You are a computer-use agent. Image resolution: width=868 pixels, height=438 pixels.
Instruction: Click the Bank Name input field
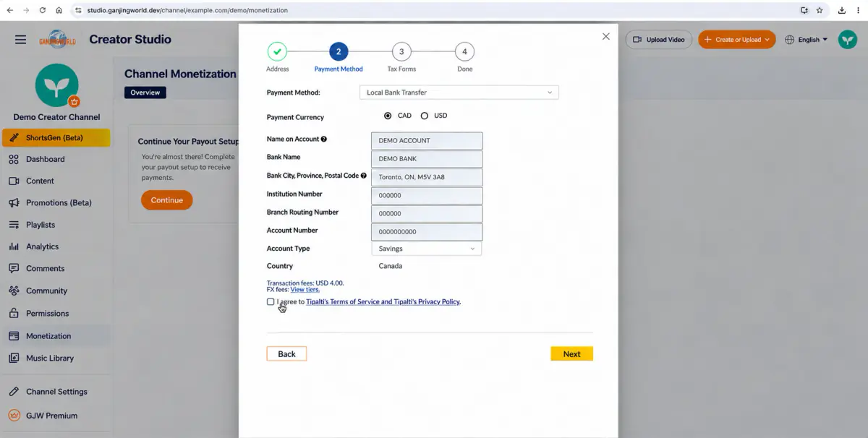pos(427,159)
